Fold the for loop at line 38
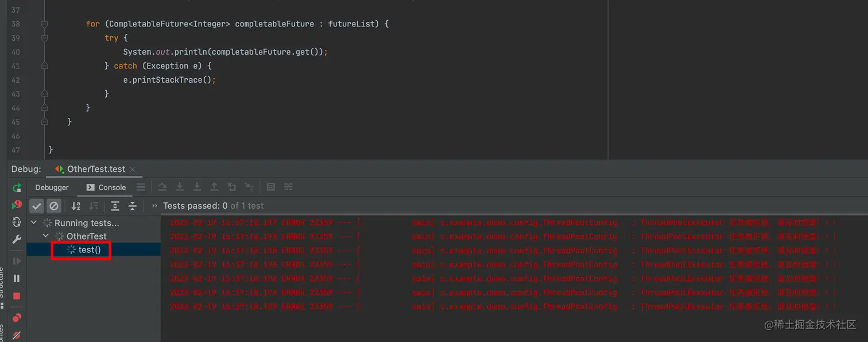This screenshot has height=342, width=868. pos(44,24)
